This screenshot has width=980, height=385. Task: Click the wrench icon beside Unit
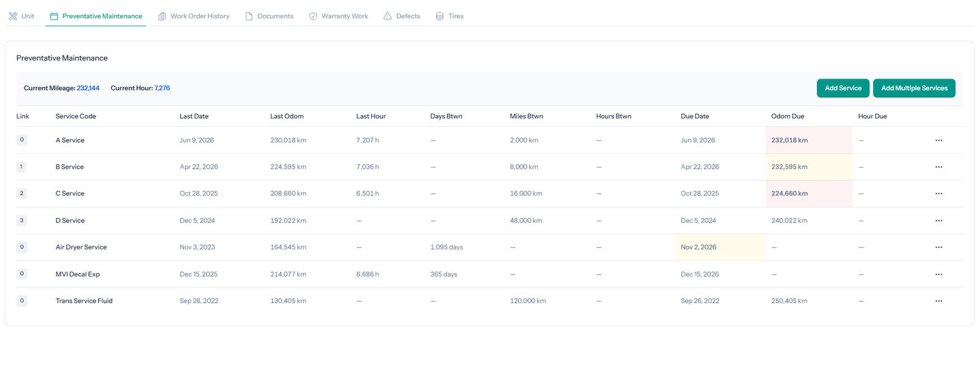(x=13, y=16)
